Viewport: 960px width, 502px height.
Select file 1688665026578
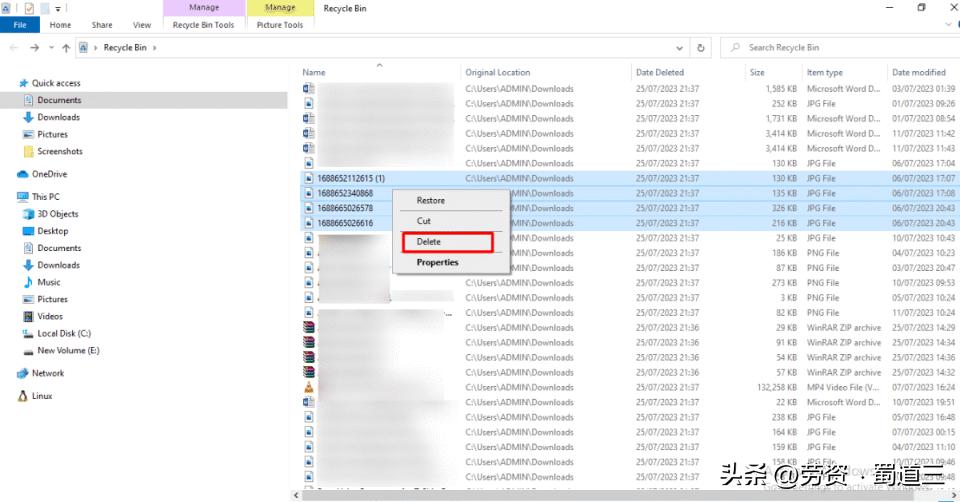click(345, 209)
